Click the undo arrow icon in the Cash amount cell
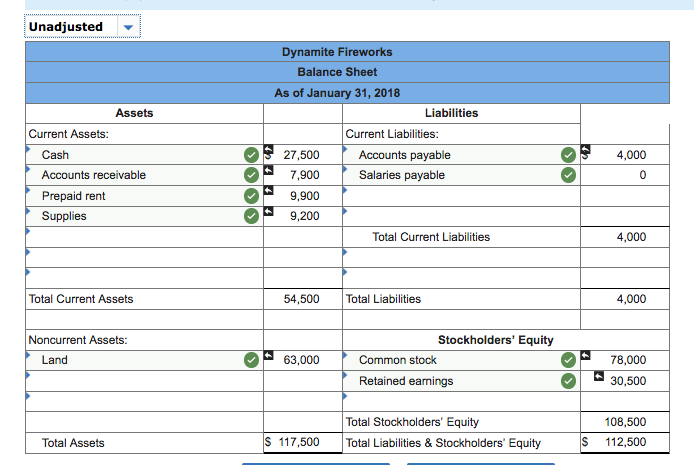 (x=269, y=149)
